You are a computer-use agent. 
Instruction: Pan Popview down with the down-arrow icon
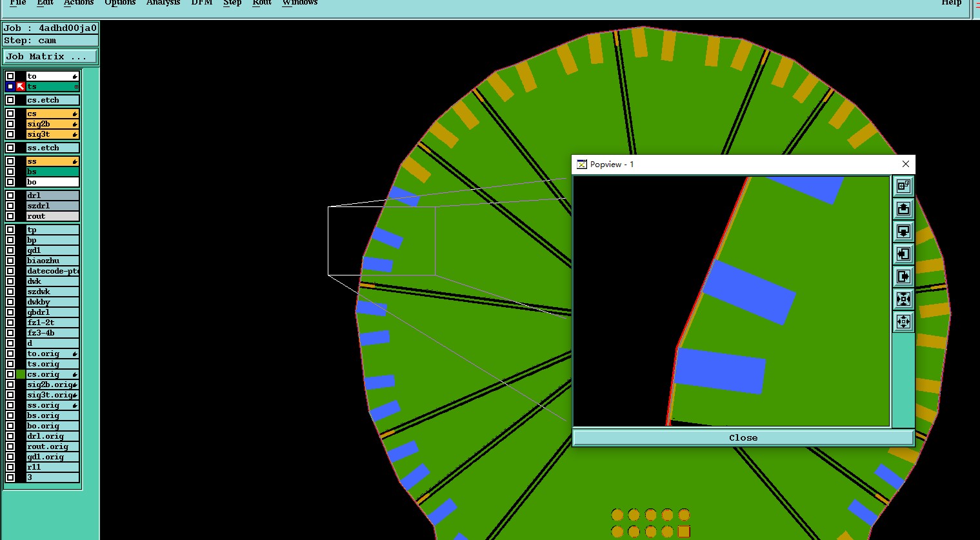coord(903,232)
